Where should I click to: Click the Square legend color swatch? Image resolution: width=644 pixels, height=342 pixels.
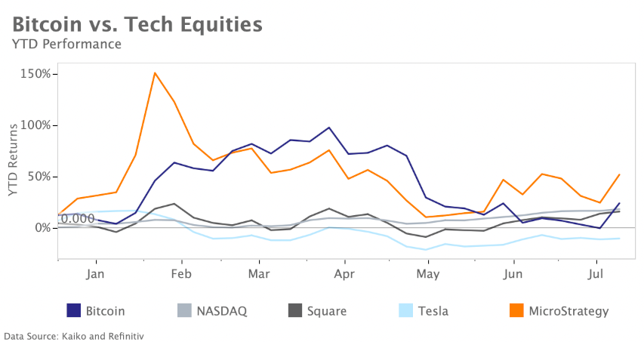[295, 310]
